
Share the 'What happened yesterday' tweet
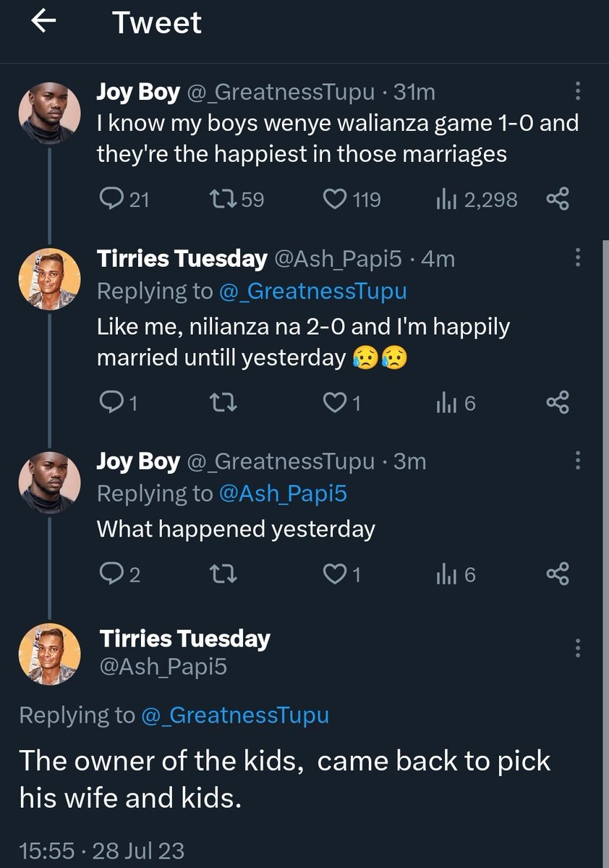coord(558,575)
